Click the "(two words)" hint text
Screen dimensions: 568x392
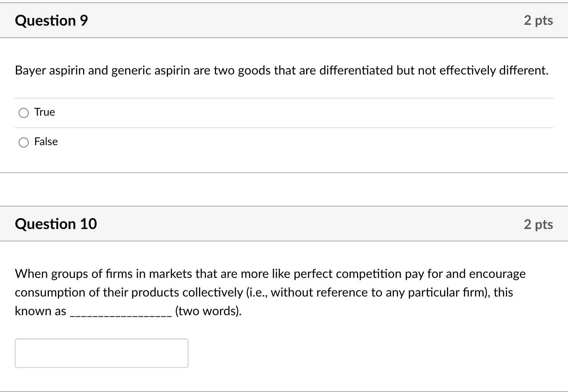pos(208,311)
